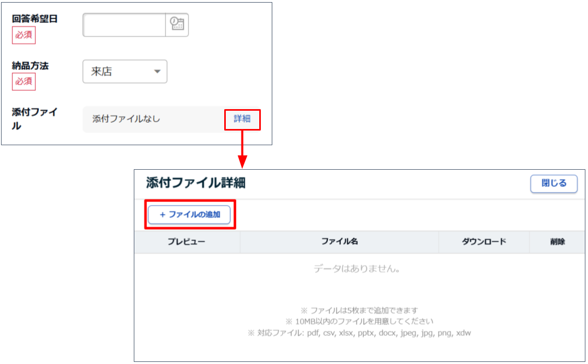Click the 回答希望日 date input field
588x364 pixels.
coord(124,25)
